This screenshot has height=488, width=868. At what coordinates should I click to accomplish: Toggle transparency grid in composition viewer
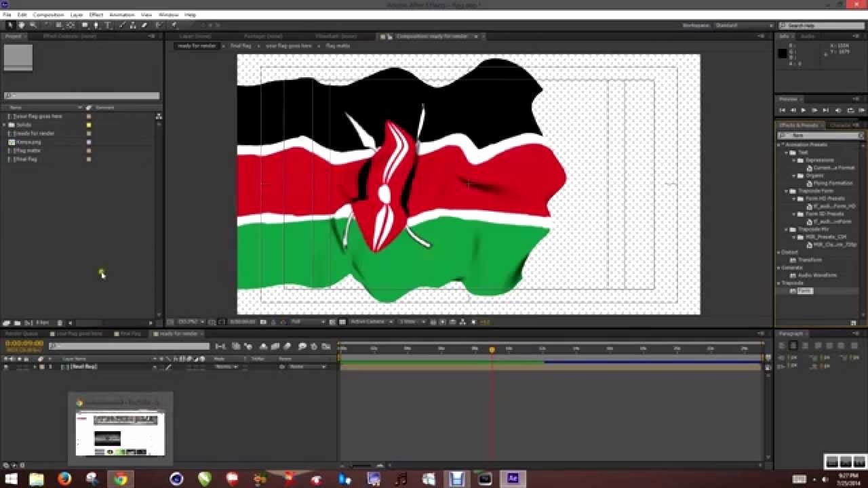click(342, 321)
